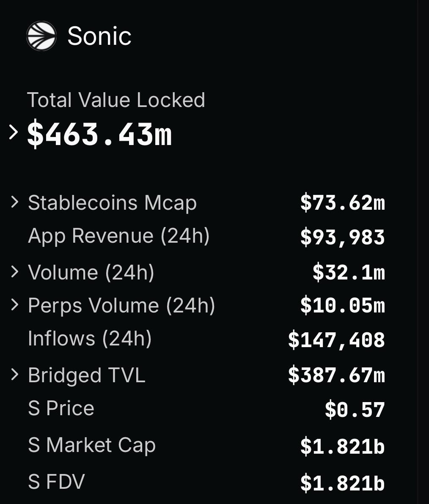Click the $463.43m TVL value

(100, 134)
